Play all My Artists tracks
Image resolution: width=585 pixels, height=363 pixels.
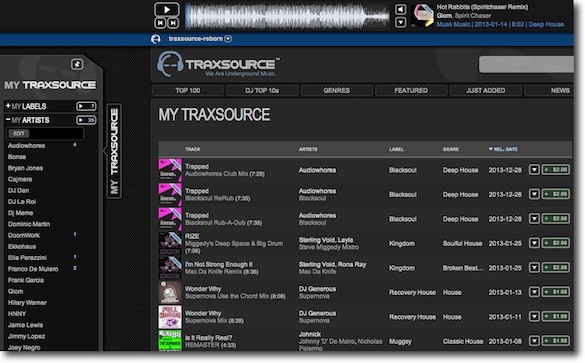coord(86,120)
